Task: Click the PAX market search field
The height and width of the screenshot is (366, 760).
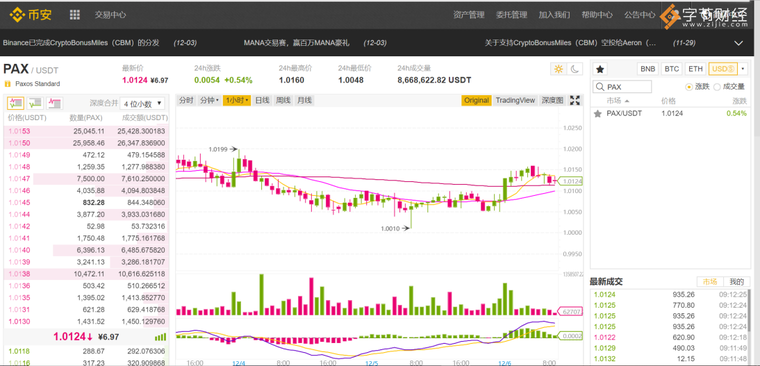Action: click(x=622, y=87)
